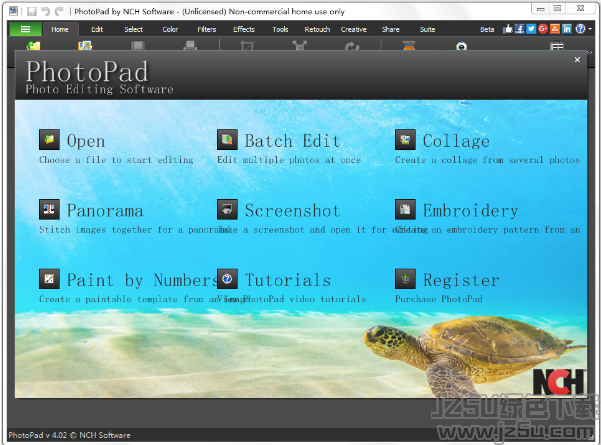Click the Tutorials icon
This screenshot has height=445, width=601.
point(227,279)
